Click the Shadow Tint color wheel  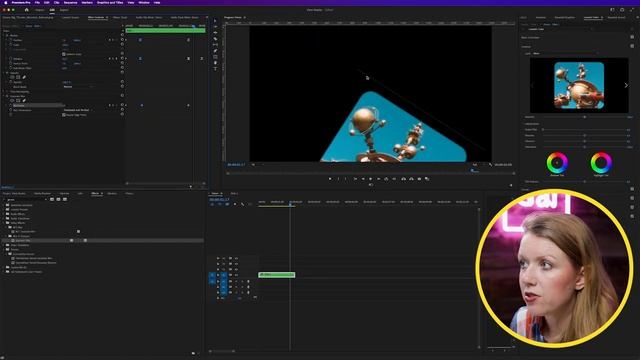557,163
